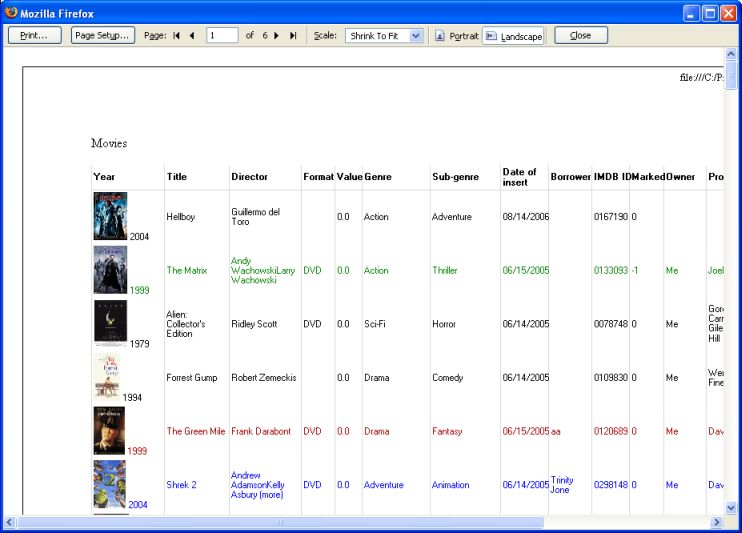The image size is (742, 533).
Task: Click the Alien poster thumbnail
Action: point(110,323)
